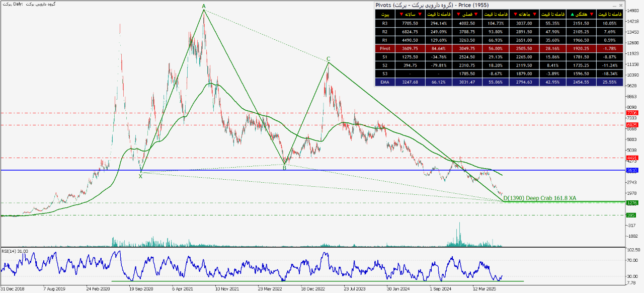
Task: Select the red Pivot row label
Action: click(x=385, y=49)
